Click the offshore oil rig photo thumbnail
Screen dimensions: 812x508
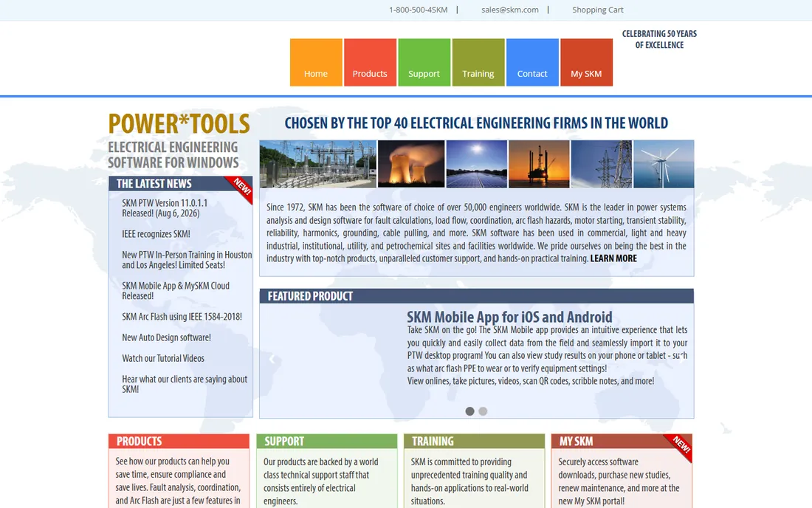[x=539, y=164]
